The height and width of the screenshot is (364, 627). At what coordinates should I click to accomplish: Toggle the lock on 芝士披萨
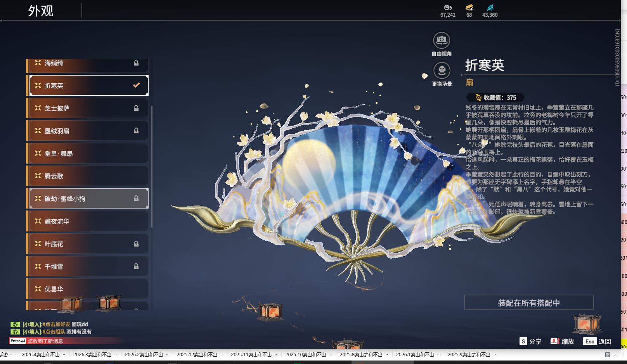click(x=136, y=108)
